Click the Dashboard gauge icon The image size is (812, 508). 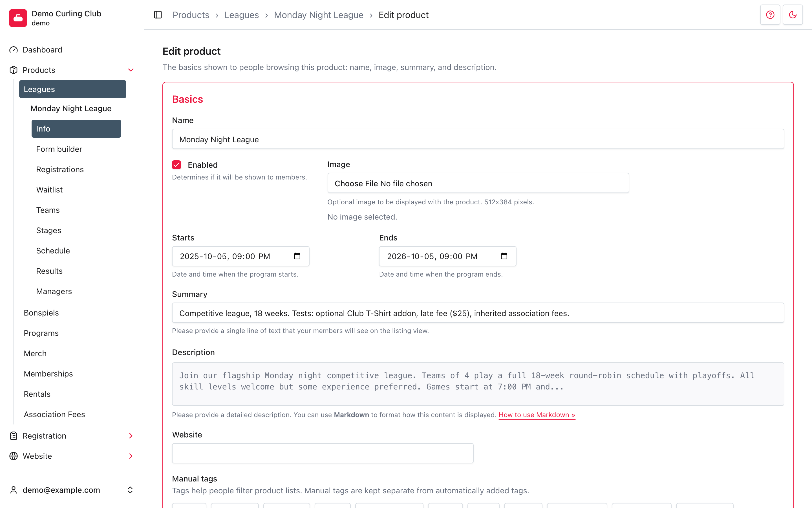pyautogui.click(x=14, y=50)
